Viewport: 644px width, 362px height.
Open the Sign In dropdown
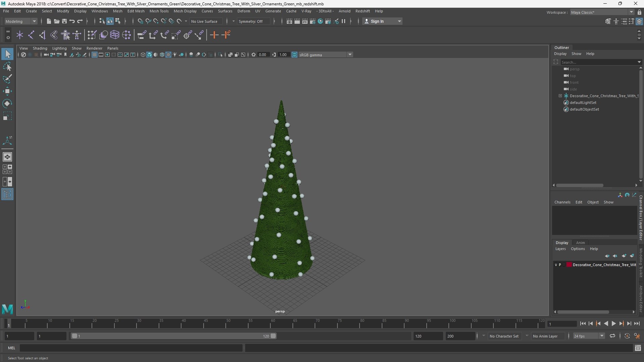[382, 21]
